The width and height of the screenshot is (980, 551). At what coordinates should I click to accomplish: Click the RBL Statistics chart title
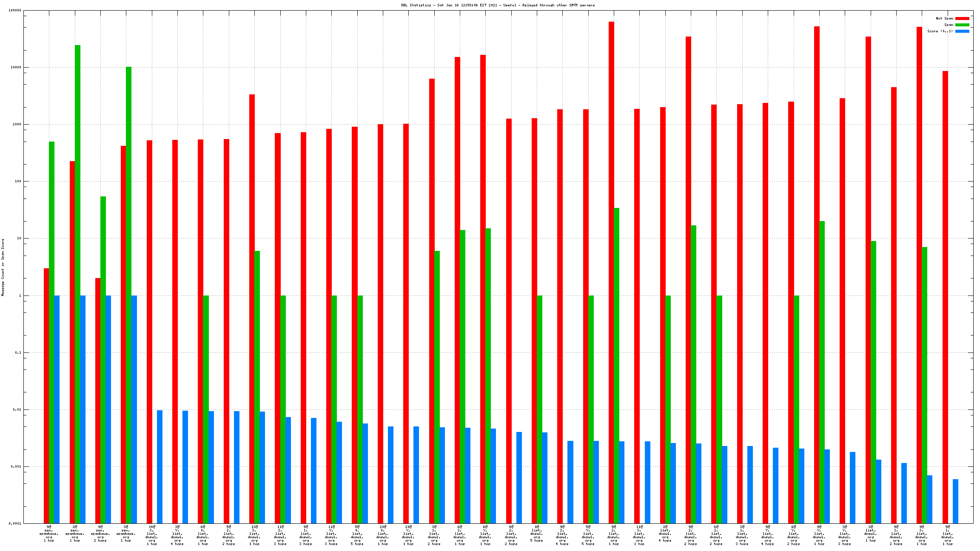(x=498, y=5)
